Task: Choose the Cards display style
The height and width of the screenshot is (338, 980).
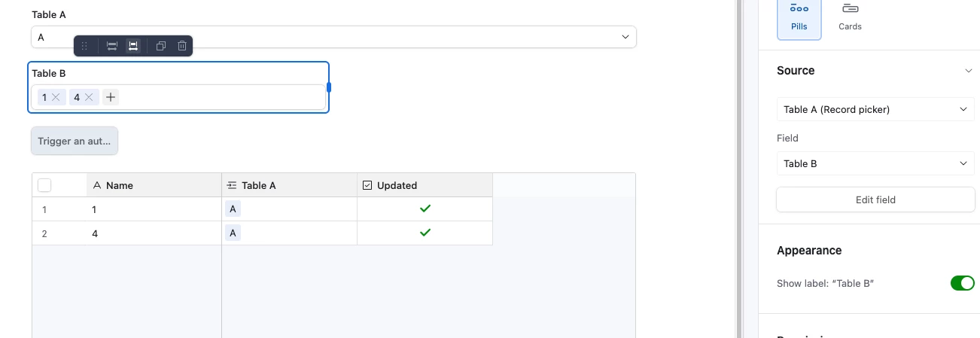Action: point(850,18)
